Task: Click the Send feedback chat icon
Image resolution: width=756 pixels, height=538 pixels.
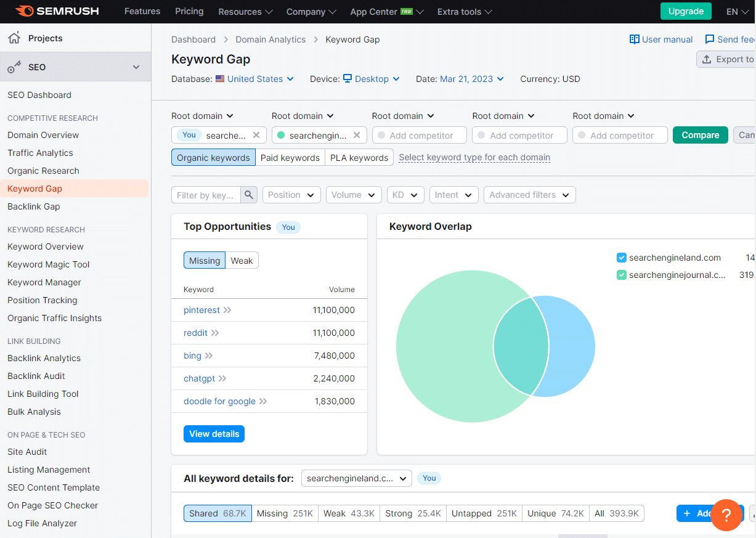Action: click(x=710, y=39)
